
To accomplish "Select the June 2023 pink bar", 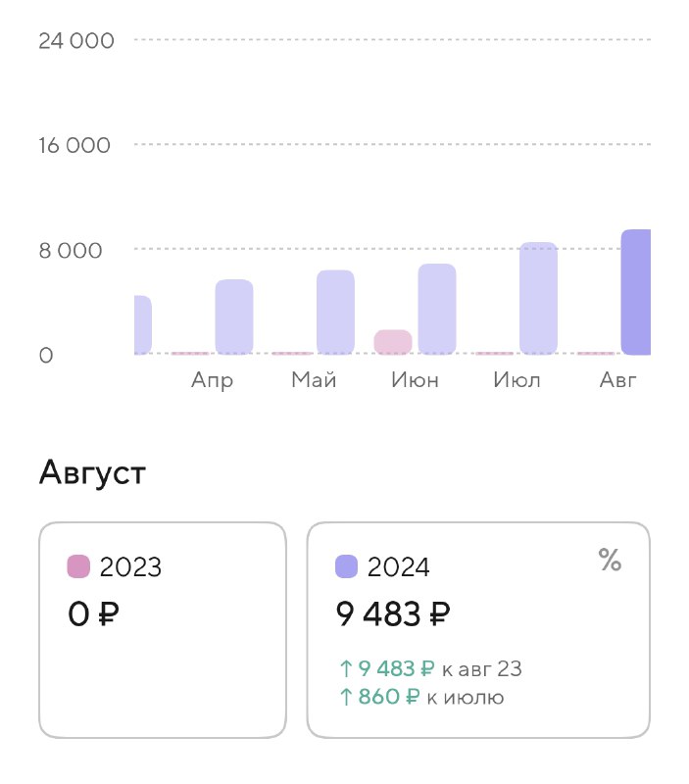I will [x=393, y=341].
